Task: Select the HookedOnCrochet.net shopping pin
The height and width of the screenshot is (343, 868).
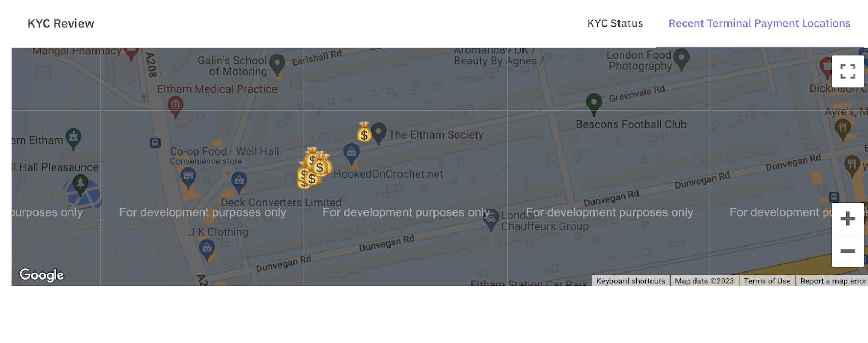Action: click(352, 153)
